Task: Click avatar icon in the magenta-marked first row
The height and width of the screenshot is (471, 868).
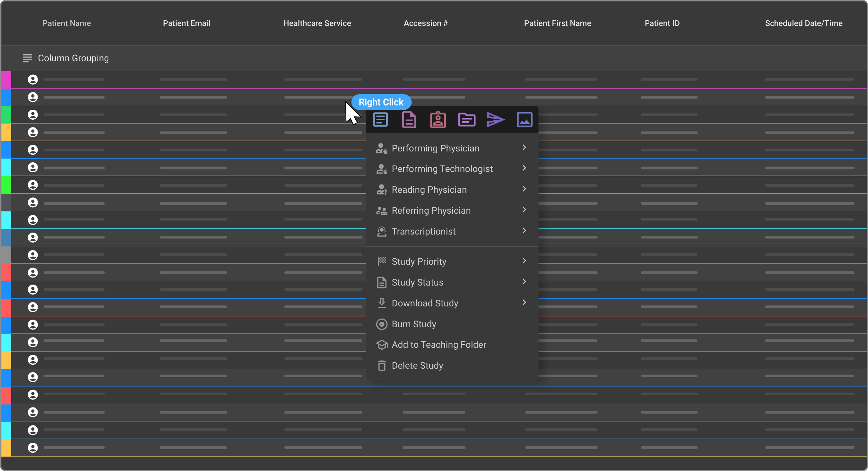Action: point(33,80)
